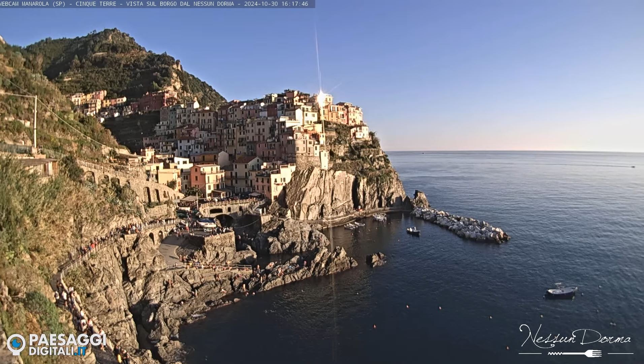The height and width of the screenshot is (364, 644).
Task: Click the Nessun Dorma signature logo
Action: click(575, 337)
